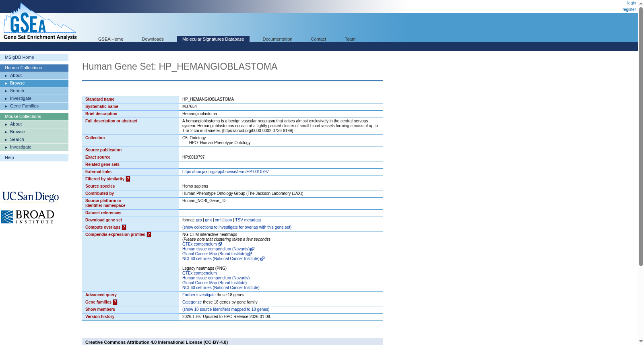Image resolution: width=644 pixels, height=345 pixels.
Task: Open the Broad Institute logo link
Action: pos(28,217)
